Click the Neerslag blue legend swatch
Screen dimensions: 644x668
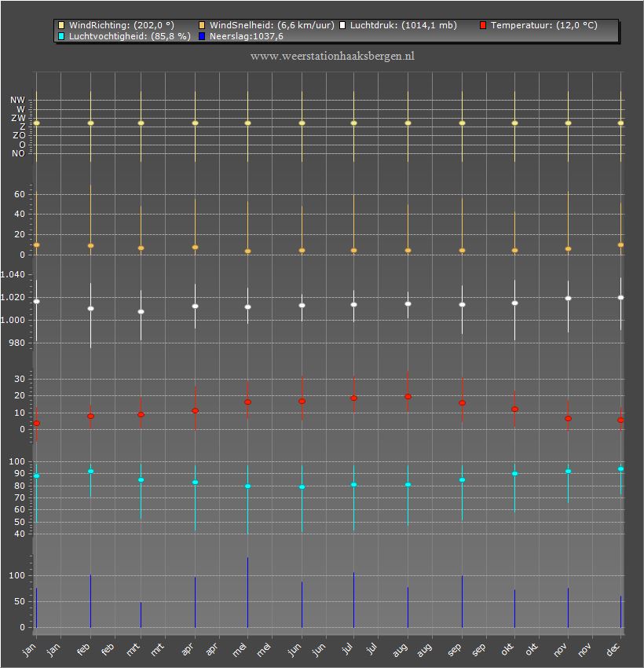point(202,36)
